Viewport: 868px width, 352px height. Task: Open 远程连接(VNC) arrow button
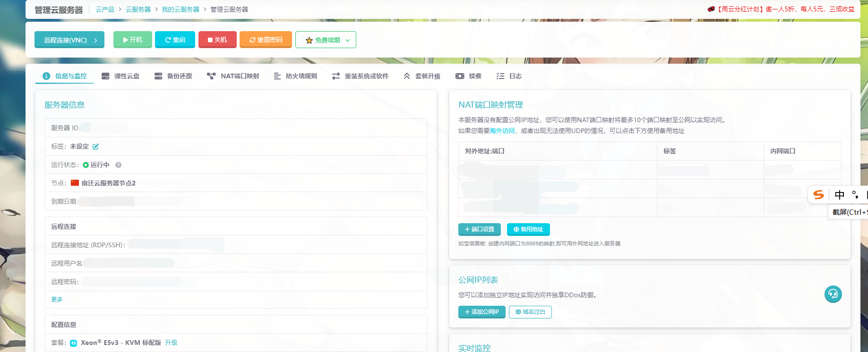click(69, 40)
